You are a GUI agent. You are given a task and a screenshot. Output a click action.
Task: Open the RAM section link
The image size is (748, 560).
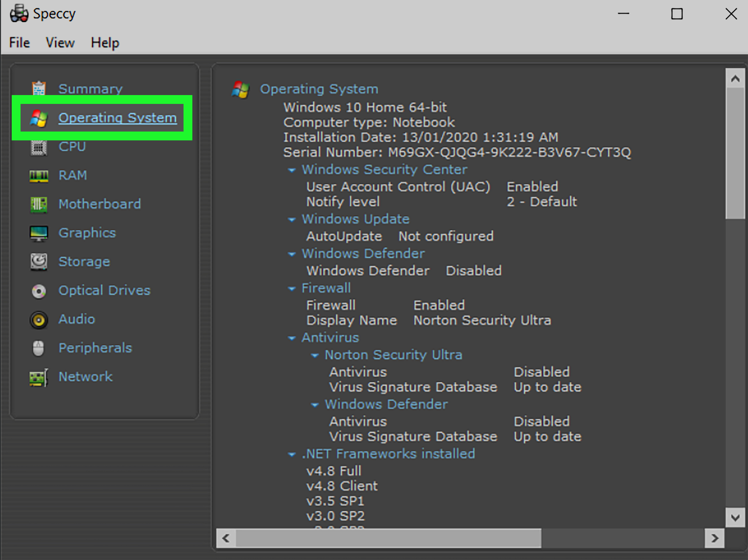[73, 176]
